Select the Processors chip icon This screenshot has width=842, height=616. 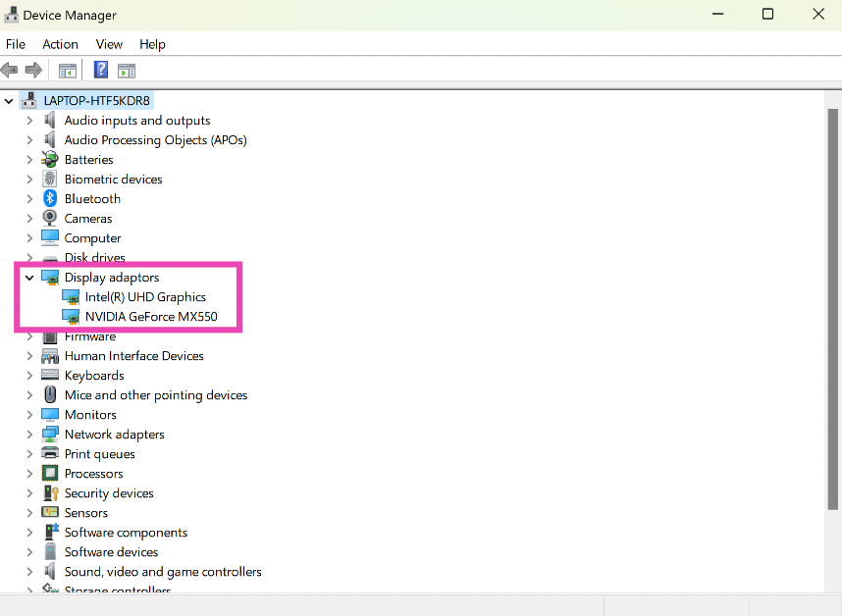tap(50, 474)
